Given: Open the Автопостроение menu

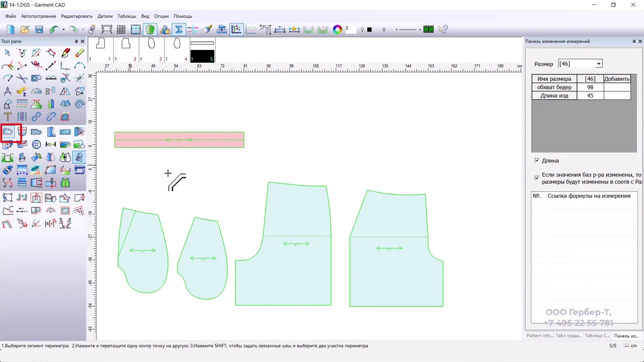Looking at the screenshot, I should click(x=39, y=16).
